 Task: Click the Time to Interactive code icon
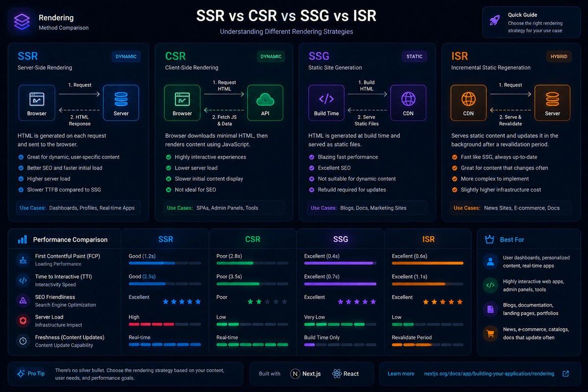pyautogui.click(x=23, y=280)
